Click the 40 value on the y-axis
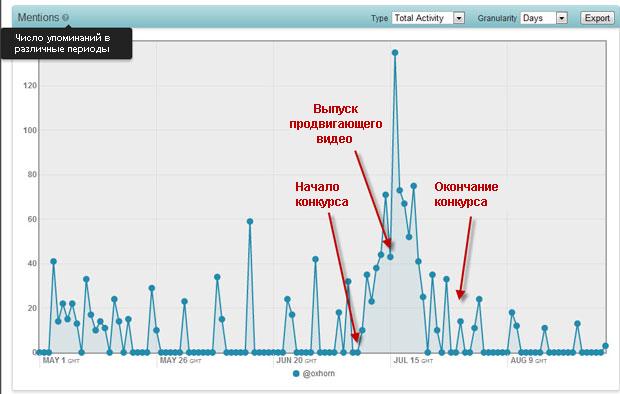The height and width of the screenshot is (394, 620). (x=32, y=263)
